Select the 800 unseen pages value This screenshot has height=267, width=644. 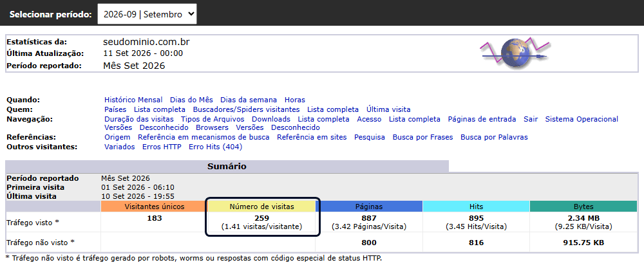click(369, 243)
